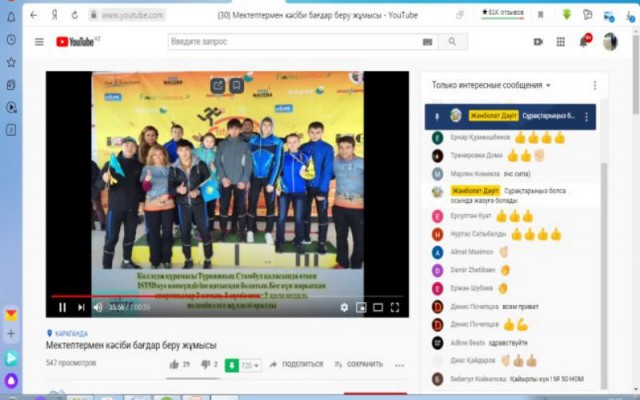Image resolution: width=640 pixels, height=400 pixels.
Task: Toggle fullscreen mode on the video
Action: pos(396,307)
